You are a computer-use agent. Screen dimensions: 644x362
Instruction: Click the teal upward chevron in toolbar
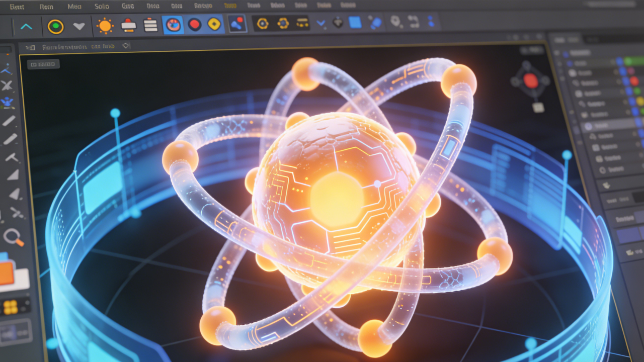26,26
